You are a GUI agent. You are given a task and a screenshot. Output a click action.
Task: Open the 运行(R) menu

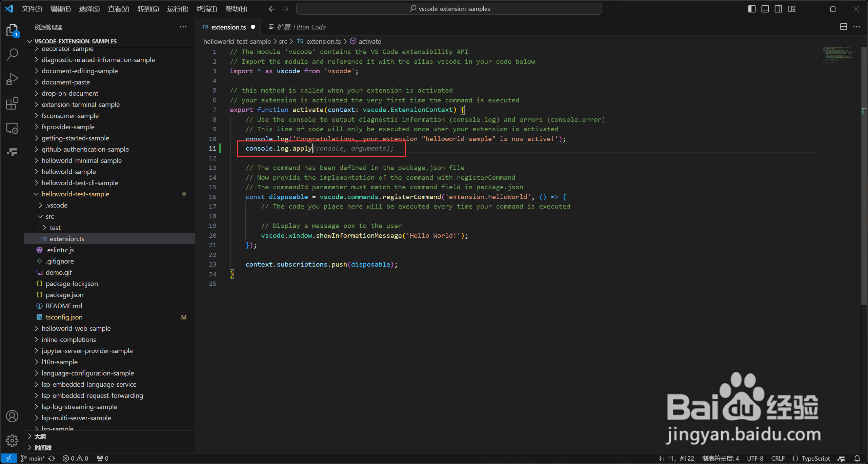tap(178, 9)
